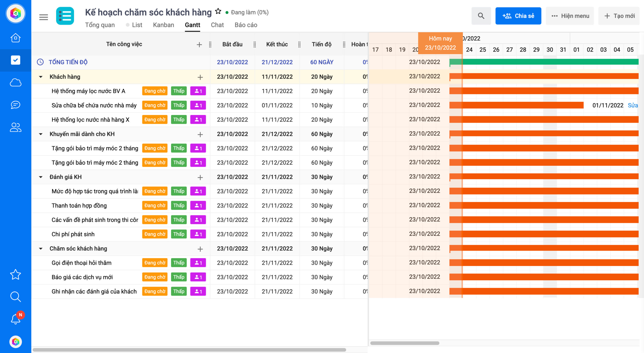Switch to Kanban tab
644x353 pixels.
click(164, 25)
